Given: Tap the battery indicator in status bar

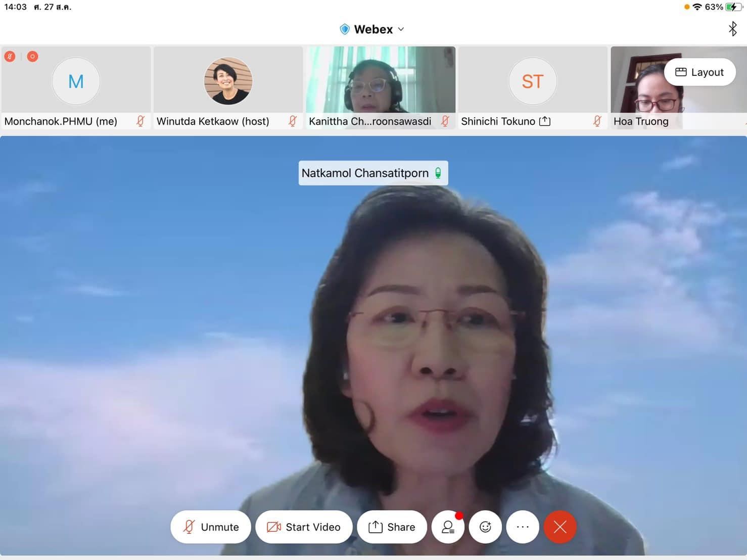Looking at the screenshot, I should pyautogui.click(x=734, y=7).
